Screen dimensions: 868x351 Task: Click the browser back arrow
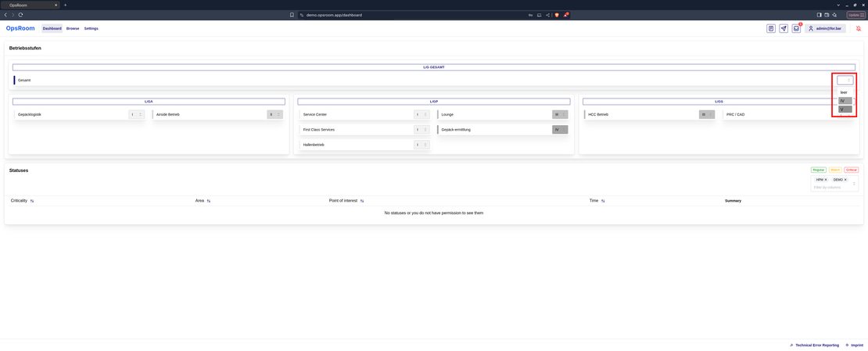[x=5, y=15]
